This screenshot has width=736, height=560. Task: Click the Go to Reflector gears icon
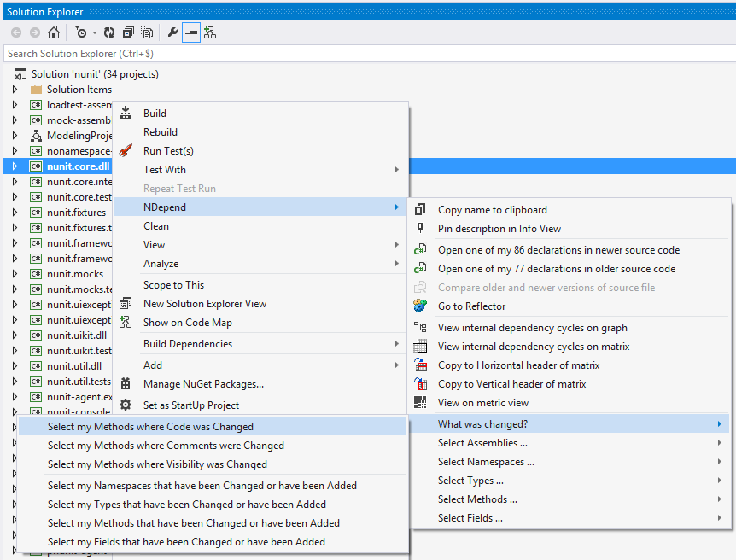click(x=419, y=306)
